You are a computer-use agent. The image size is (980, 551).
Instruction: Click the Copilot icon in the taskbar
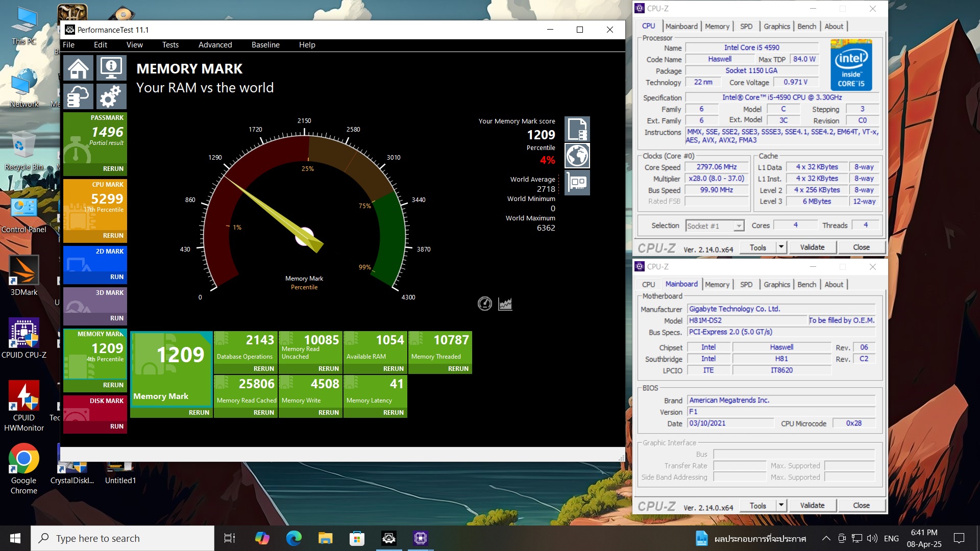[262, 538]
